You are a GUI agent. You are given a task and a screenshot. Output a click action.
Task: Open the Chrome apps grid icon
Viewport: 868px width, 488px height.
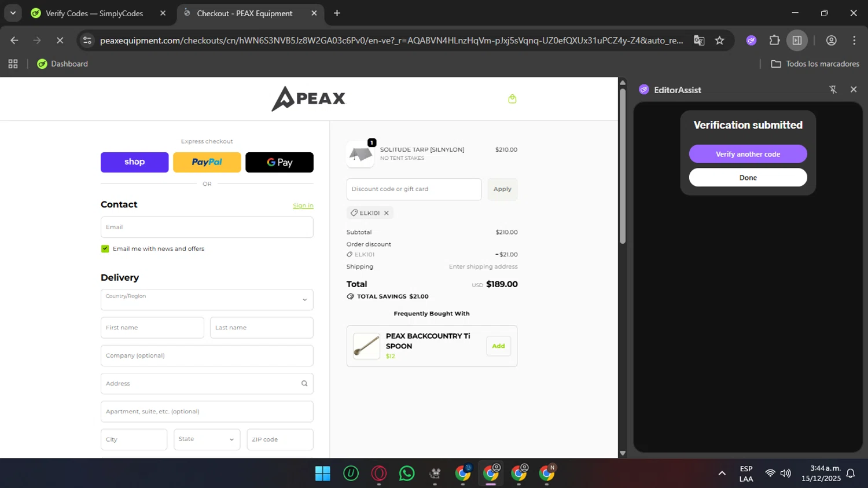tap(13, 64)
